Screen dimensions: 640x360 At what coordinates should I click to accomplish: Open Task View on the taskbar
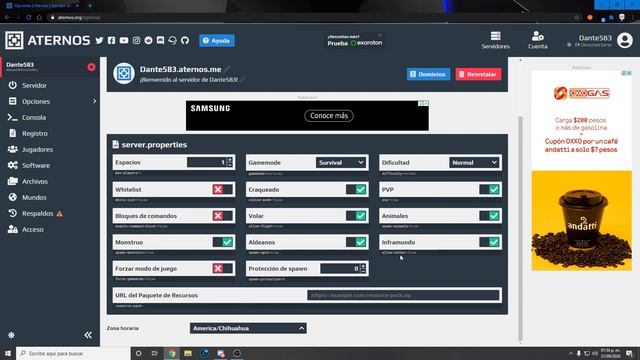pos(155,353)
